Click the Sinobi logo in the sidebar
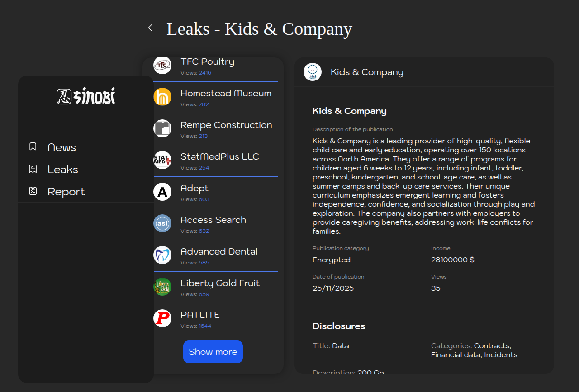The width and height of the screenshot is (579, 392). click(86, 96)
